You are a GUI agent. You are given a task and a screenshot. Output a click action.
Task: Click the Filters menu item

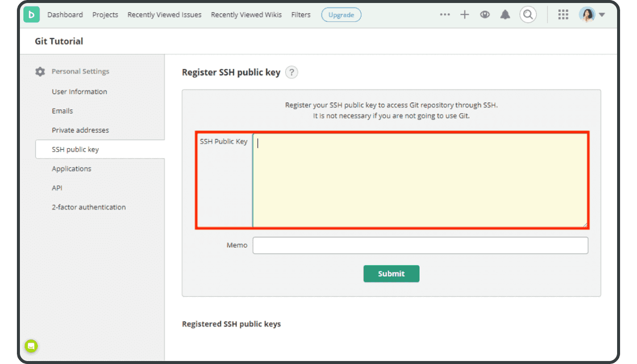(301, 14)
